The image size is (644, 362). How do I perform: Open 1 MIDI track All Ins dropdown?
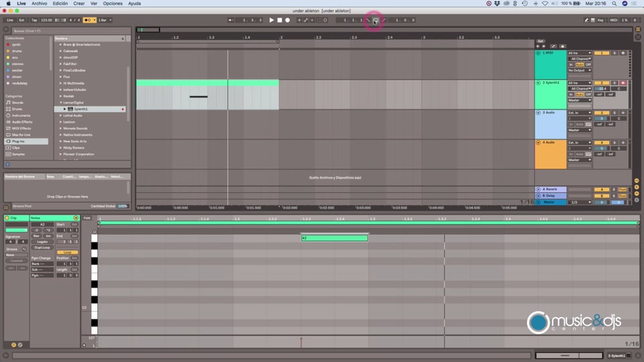click(580, 53)
